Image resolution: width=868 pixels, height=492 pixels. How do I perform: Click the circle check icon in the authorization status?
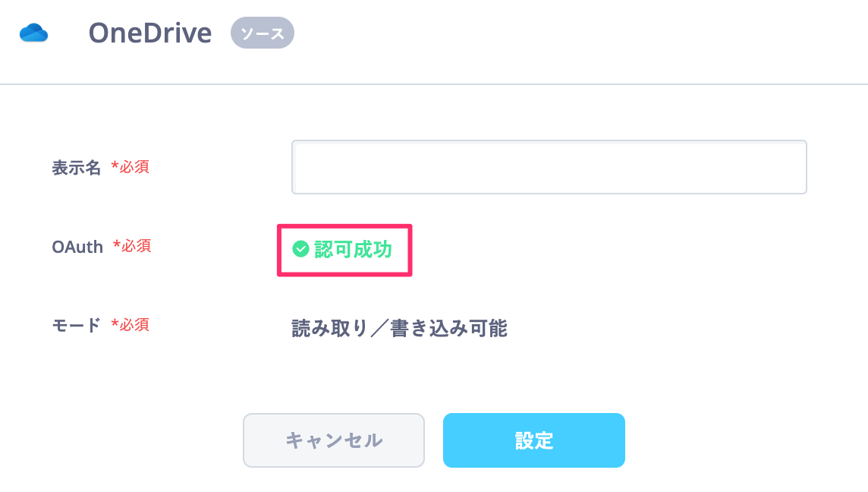(300, 249)
